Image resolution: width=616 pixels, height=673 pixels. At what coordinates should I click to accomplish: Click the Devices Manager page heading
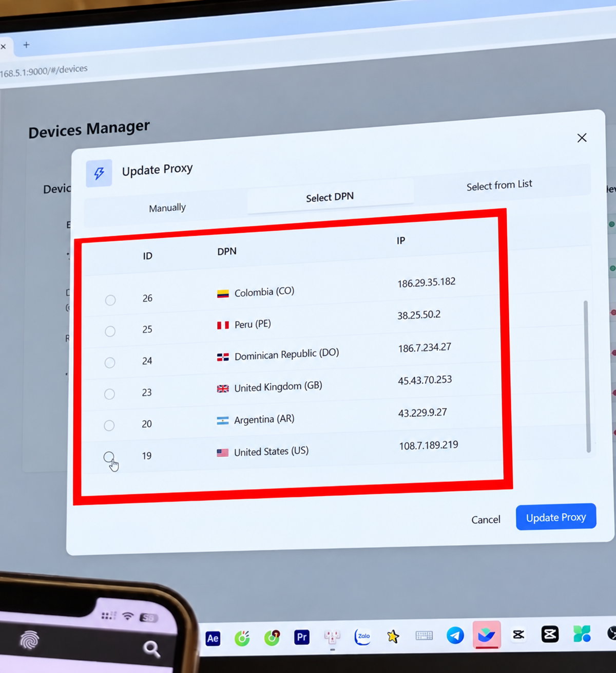coord(89,129)
